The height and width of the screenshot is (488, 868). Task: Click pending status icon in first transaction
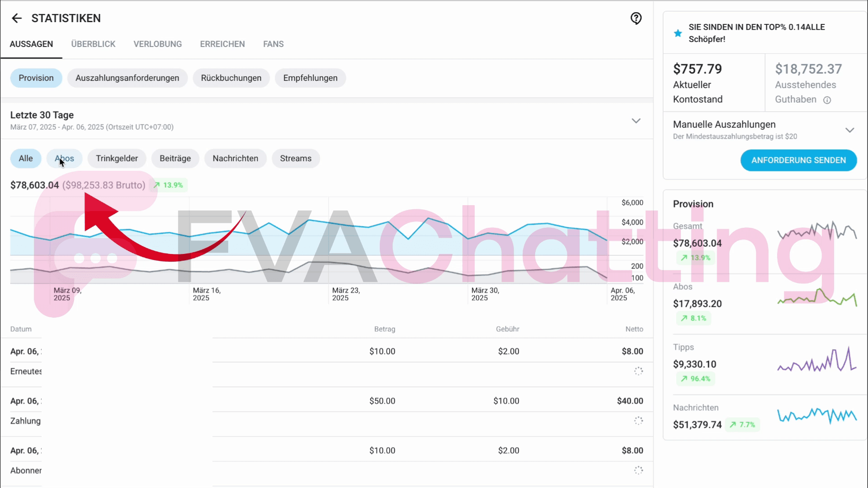[x=638, y=371]
